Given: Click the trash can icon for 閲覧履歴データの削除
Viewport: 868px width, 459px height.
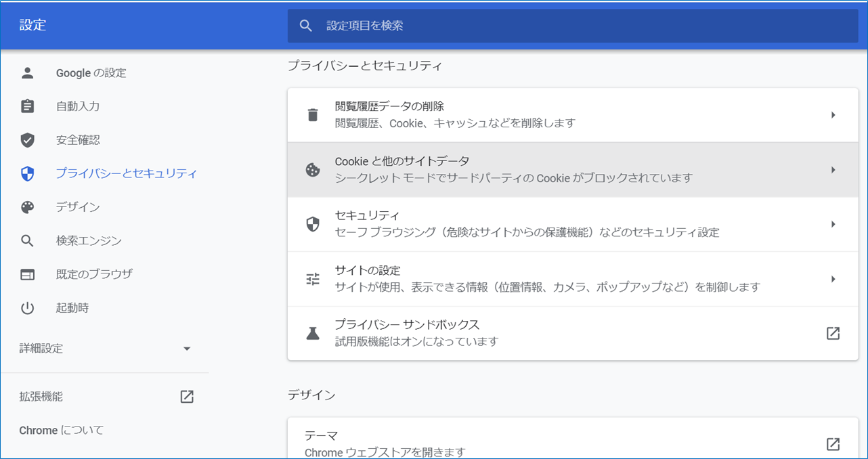Looking at the screenshot, I should (x=312, y=115).
